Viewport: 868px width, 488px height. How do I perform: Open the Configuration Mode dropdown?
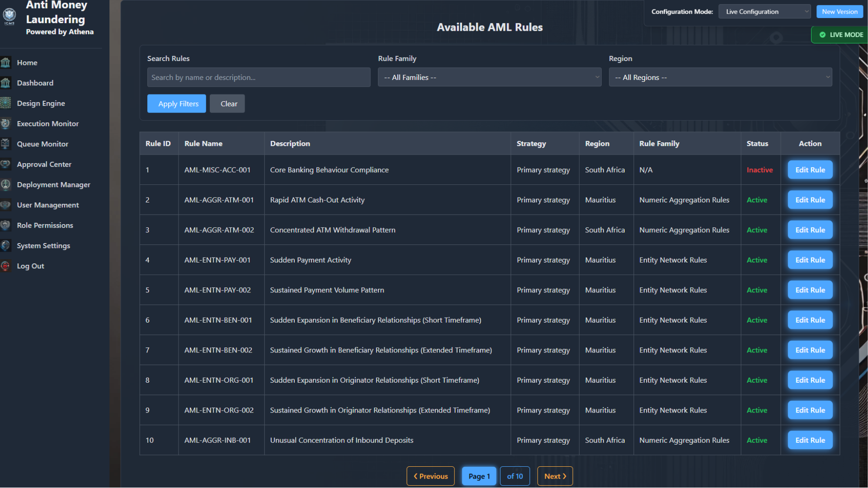click(764, 12)
